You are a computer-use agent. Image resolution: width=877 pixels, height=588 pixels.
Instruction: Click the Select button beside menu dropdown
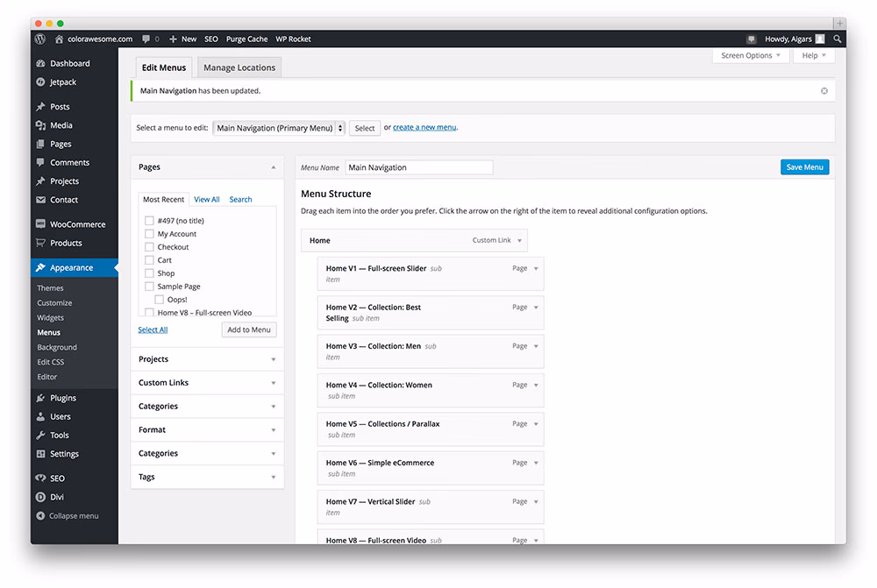(x=365, y=128)
